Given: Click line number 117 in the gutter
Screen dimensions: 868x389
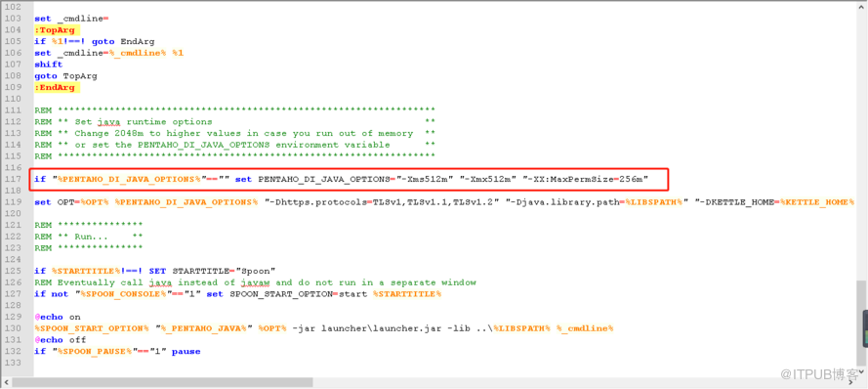Looking at the screenshot, I should [x=12, y=179].
